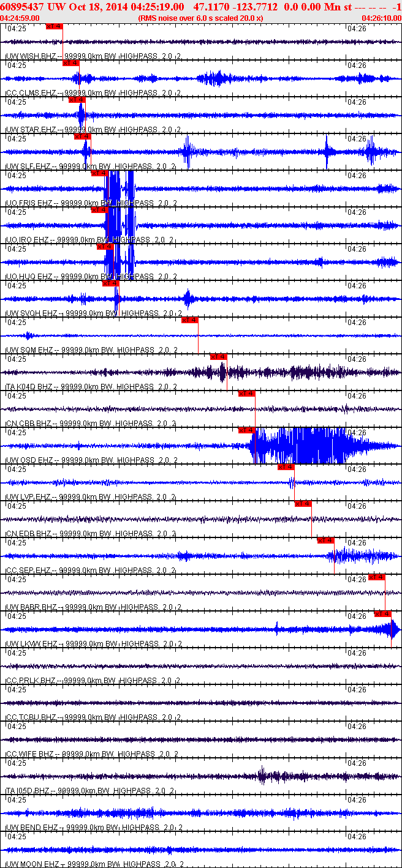Select the pick marker on CN CBB trace
The height and width of the screenshot is (868, 402).
point(246,394)
